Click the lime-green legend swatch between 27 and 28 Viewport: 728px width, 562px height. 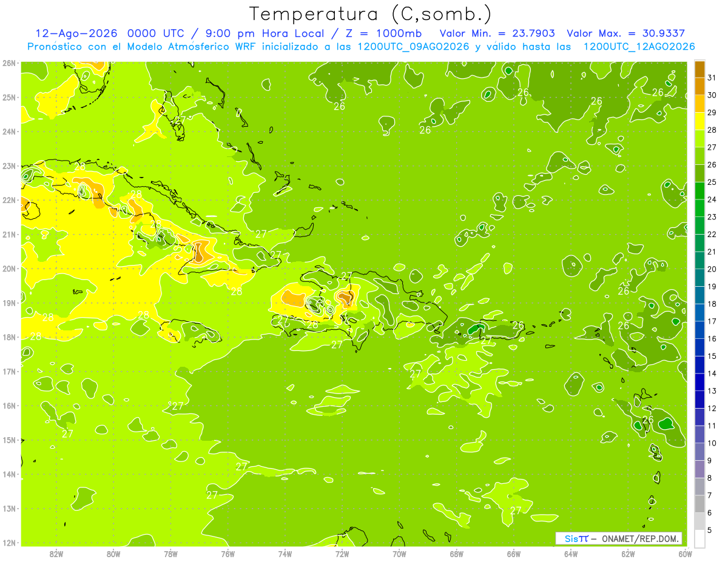coord(699,139)
